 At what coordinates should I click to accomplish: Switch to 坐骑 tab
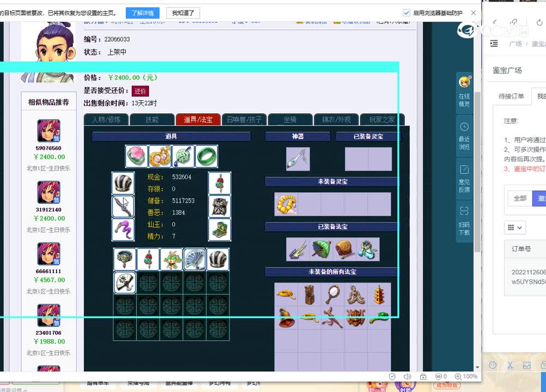pyautogui.click(x=290, y=119)
